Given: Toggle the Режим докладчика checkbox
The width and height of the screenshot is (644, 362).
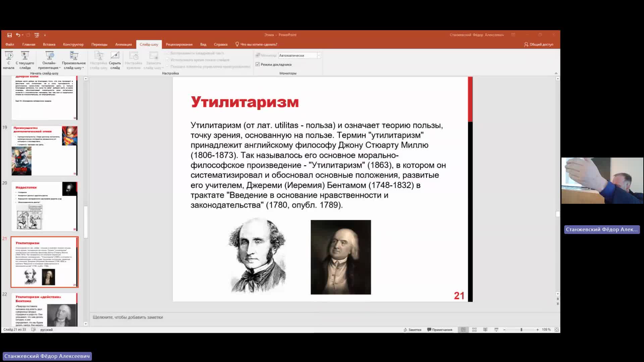Looking at the screenshot, I should [274, 64].
